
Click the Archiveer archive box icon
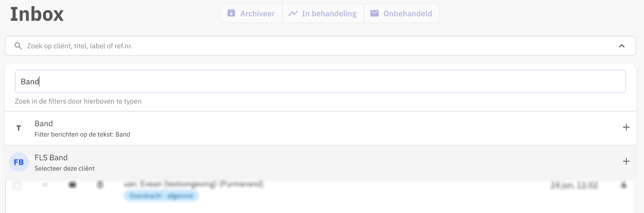pyautogui.click(x=231, y=13)
